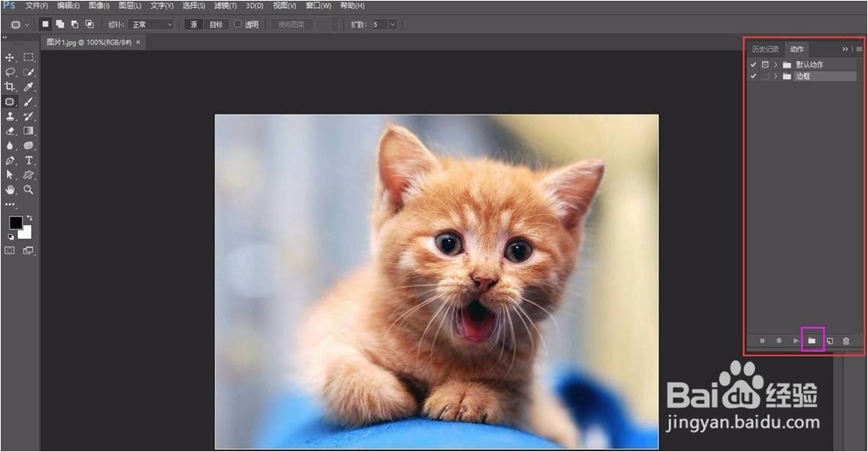Open the Edit Toolbar three-dots menu
Image resolution: width=868 pixels, height=452 pixels.
click(x=10, y=205)
